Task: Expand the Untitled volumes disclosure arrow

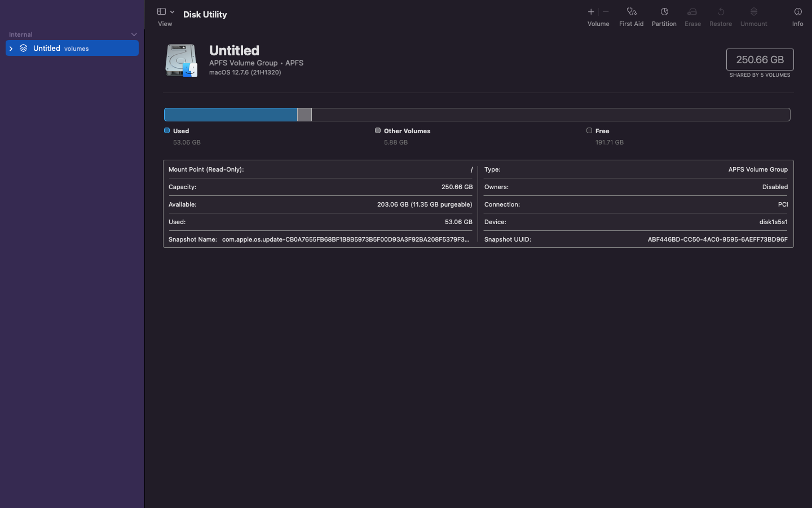Action: (11, 49)
